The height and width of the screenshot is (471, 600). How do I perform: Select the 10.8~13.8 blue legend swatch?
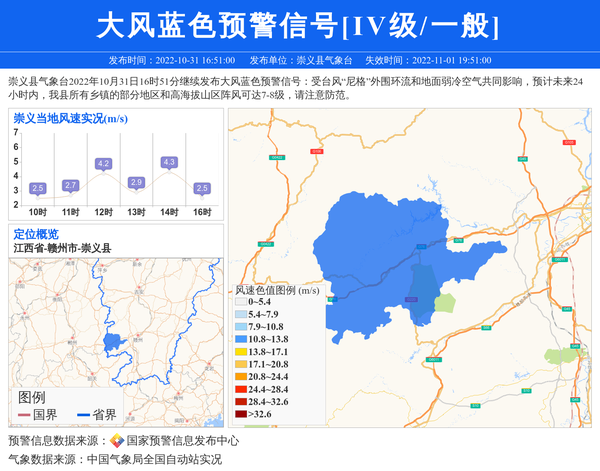[x=240, y=340]
